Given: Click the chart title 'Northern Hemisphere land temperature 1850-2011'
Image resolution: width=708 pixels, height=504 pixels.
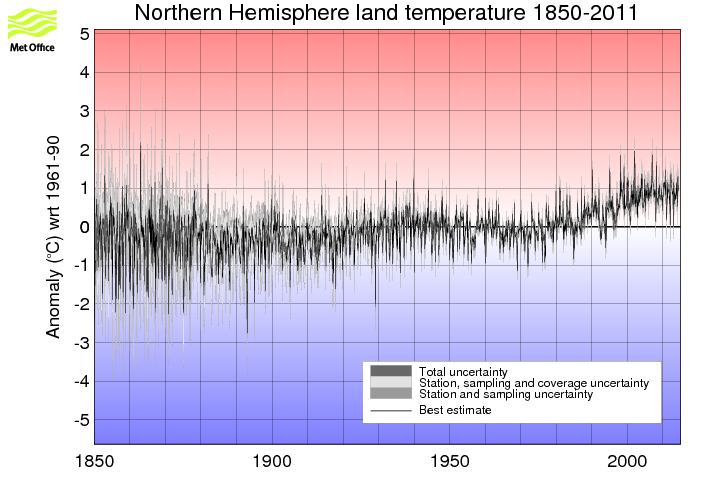Looking at the screenshot, I should pos(386,12).
